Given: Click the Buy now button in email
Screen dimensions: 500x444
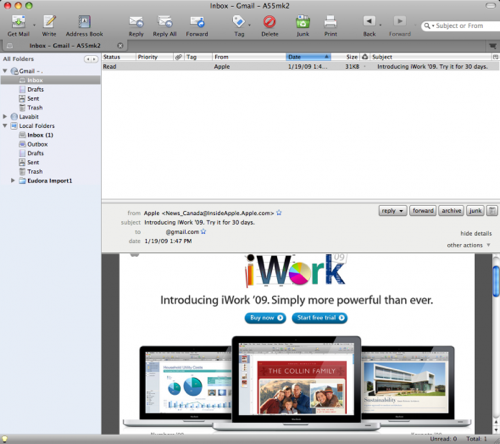Looking at the screenshot, I should 265,318.
